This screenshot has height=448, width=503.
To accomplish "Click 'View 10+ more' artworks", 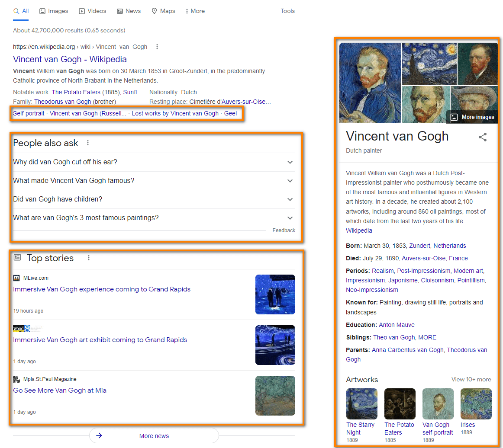I will (471, 379).
